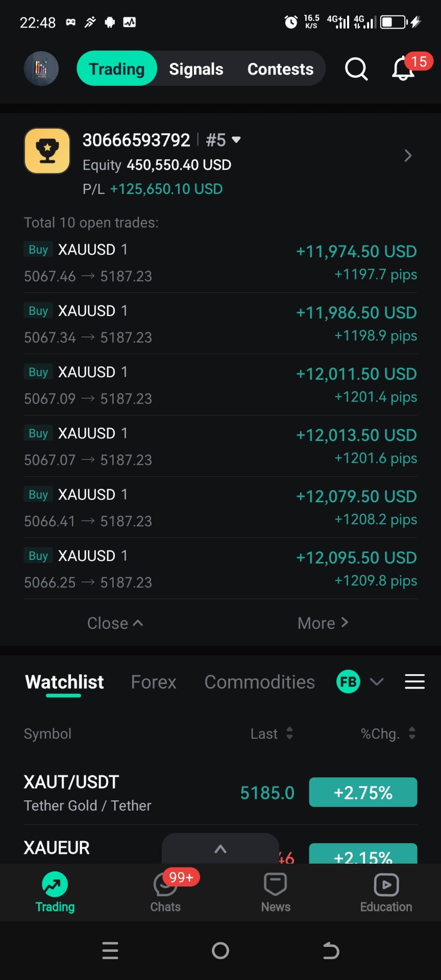Collapse open trades list with Close
This screenshot has height=980, width=441.
115,623
